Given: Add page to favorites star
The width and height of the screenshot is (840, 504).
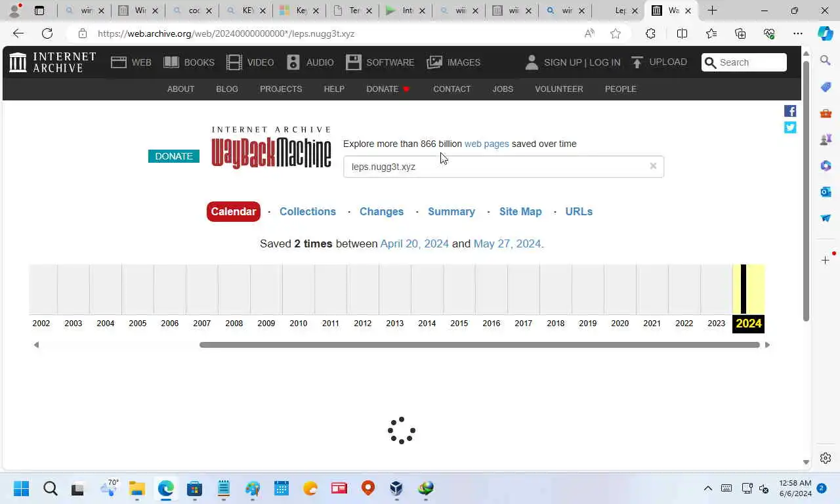Looking at the screenshot, I should point(616,33).
